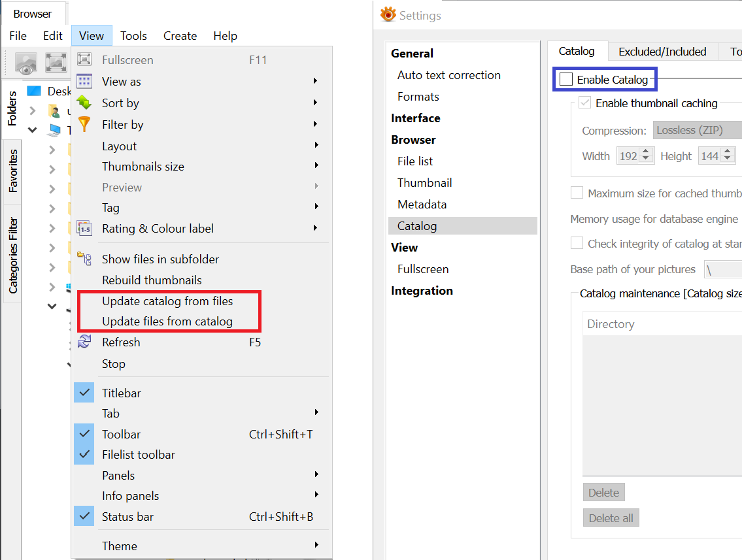Open the Tools menu

[x=133, y=36]
